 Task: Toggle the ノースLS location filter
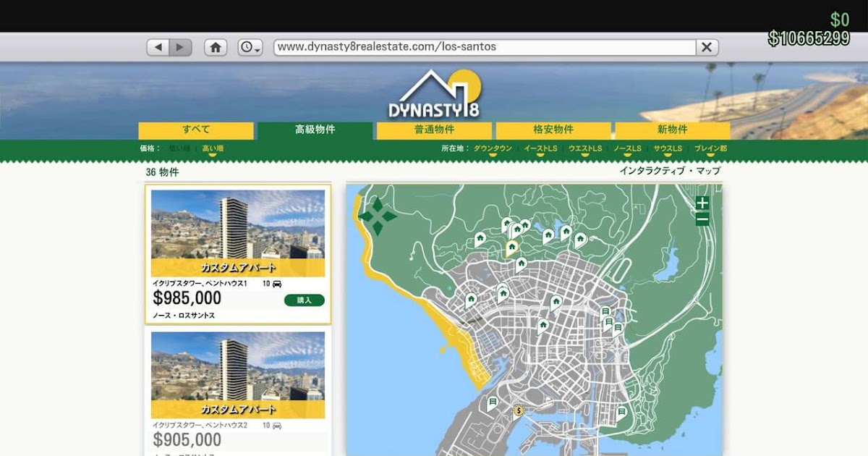click(x=627, y=148)
